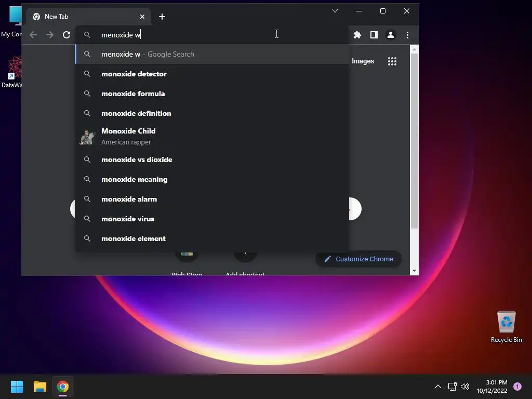Choose 'monoxide vs dioxide' suggestion
Viewport: 532px width, 399px height.
pos(212,159)
